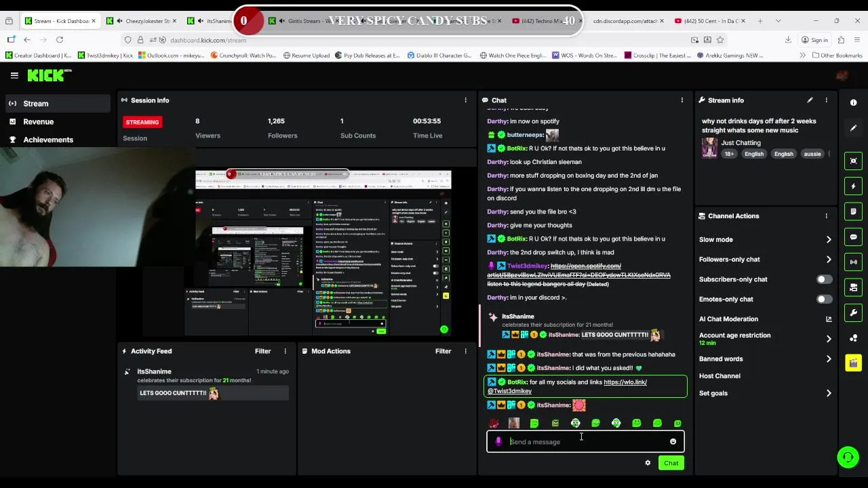Image resolution: width=868 pixels, height=488 pixels.
Task: Toggle the document-style sidebar widget icon
Action: click(x=854, y=211)
